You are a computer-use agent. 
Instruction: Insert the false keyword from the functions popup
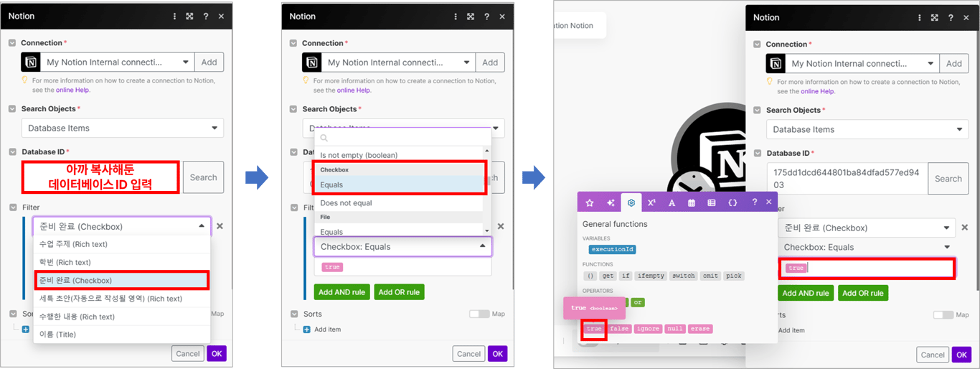pyautogui.click(x=619, y=329)
